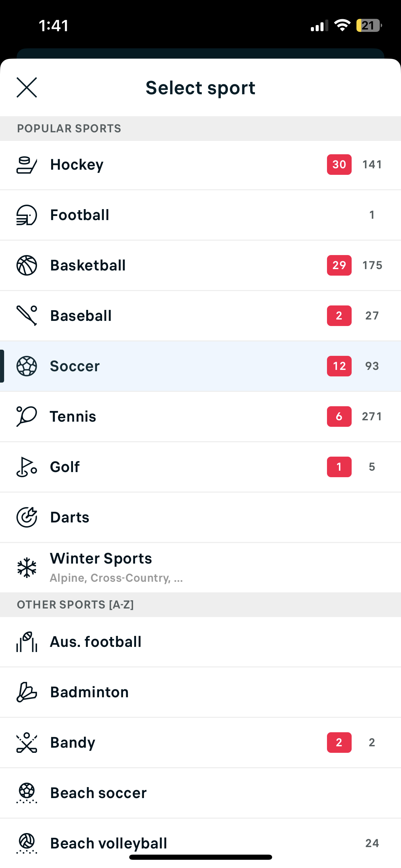Tap the red 29 live badge for Basketball
This screenshot has height=868, width=401.
pos(339,265)
